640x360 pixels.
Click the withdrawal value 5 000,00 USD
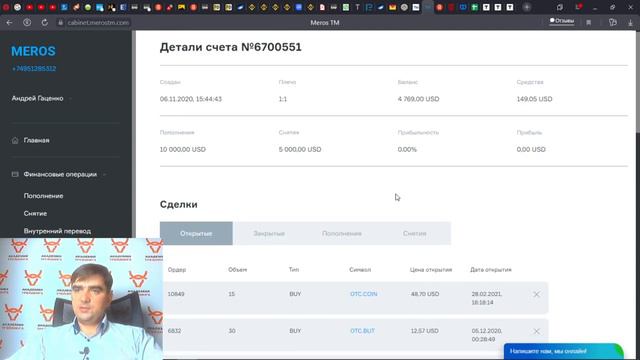click(300, 149)
